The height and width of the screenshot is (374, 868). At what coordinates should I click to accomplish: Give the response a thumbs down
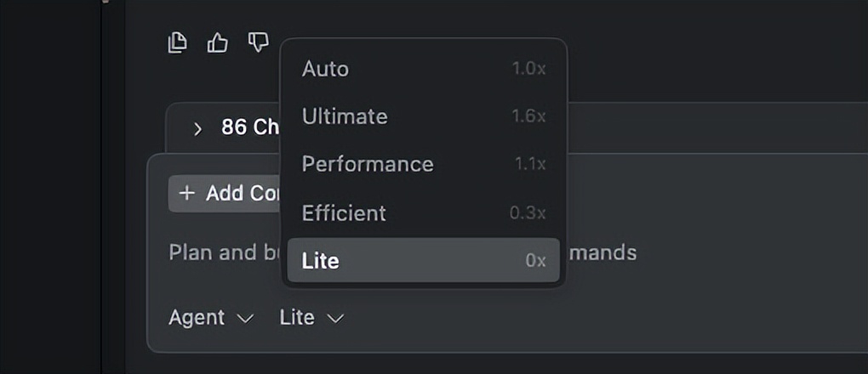point(258,42)
